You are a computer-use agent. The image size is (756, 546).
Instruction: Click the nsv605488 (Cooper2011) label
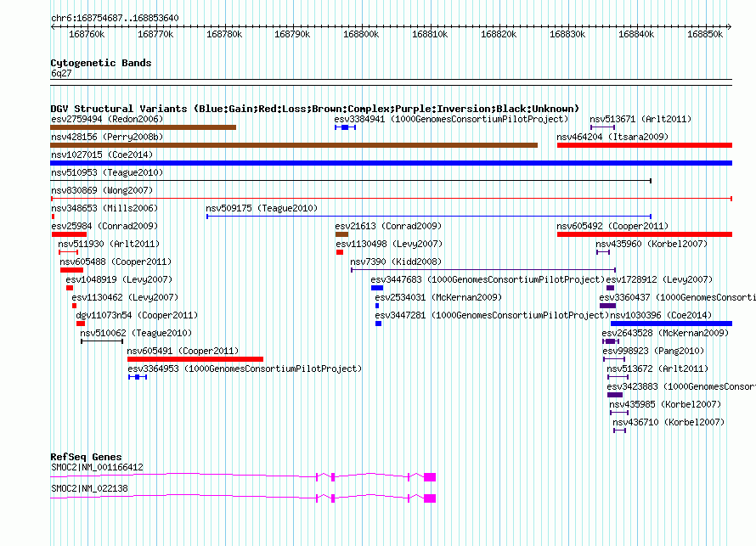click(x=116, y=262)
